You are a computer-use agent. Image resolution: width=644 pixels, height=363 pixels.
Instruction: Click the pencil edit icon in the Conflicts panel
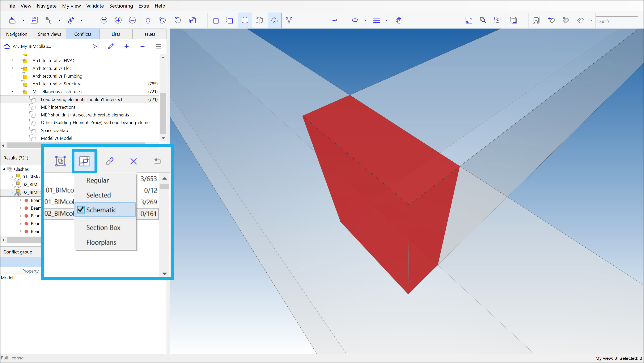pos(110,46)
